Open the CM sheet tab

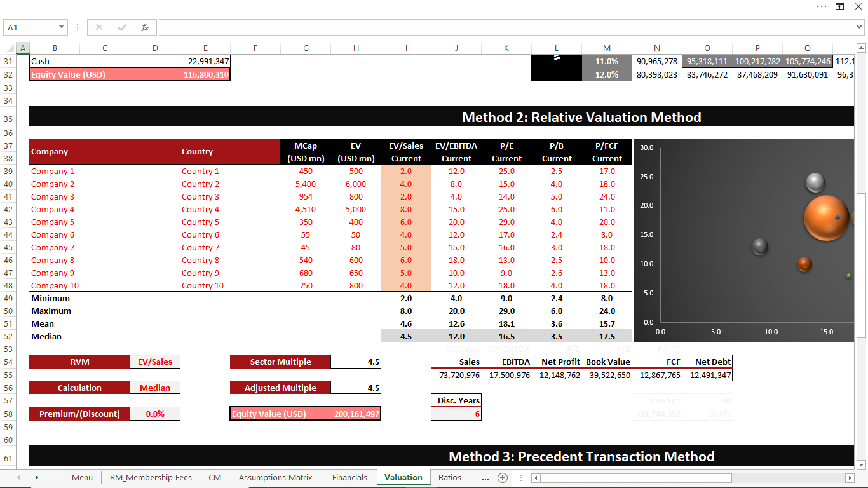pyautogui.click(x=215, y=477)
